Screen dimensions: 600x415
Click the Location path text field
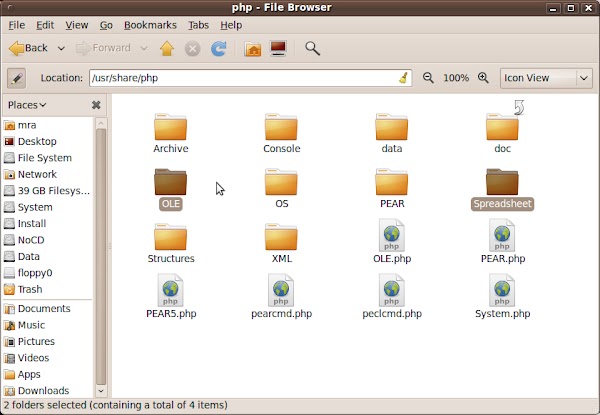250,78
